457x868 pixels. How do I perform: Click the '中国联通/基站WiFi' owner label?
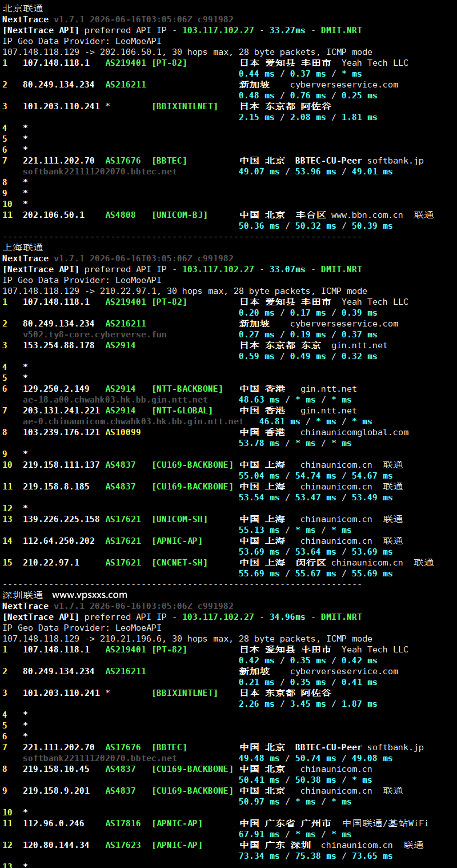[386, 823]
